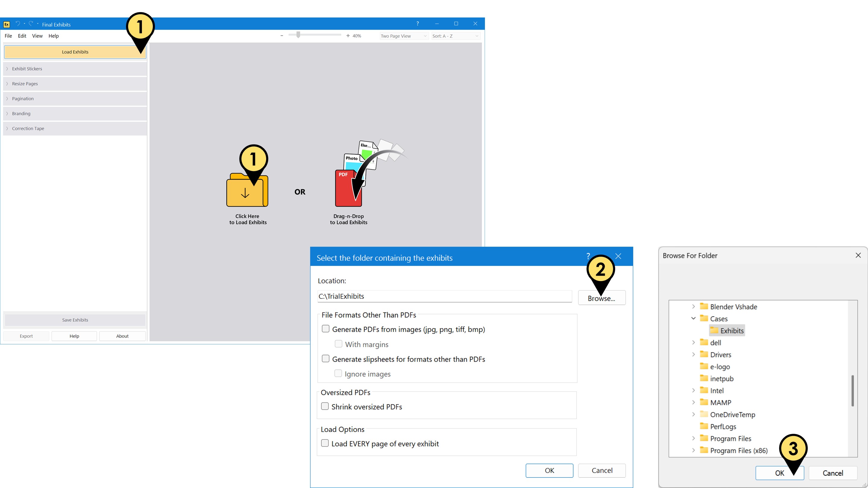Close the Browse For Folder dialog
868x488 pixels.
click(x=858, y=255)
